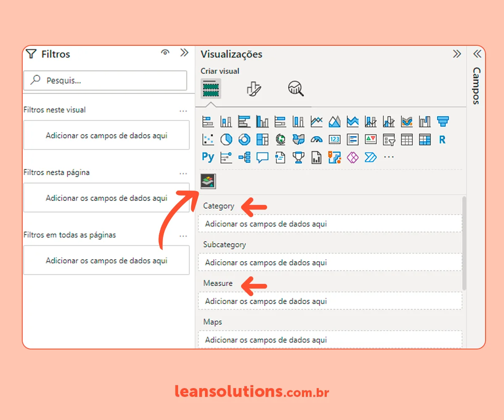
Task: Select the pie chart visual
Action: [x=226, y=139]
